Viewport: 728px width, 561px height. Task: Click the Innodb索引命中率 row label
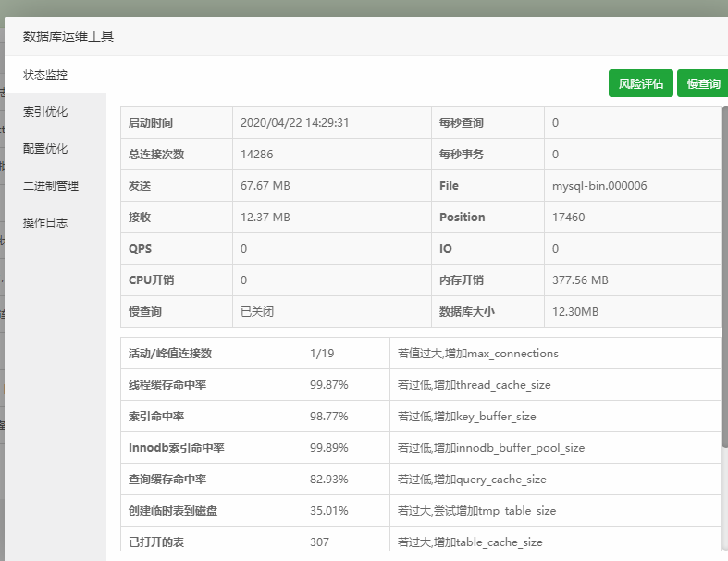point(177,447)
